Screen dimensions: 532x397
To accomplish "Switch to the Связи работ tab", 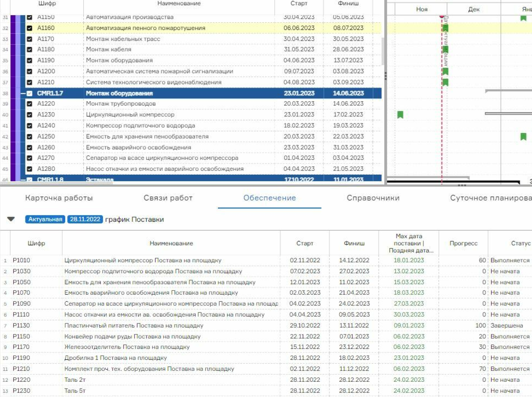I will tap(168, 198).
